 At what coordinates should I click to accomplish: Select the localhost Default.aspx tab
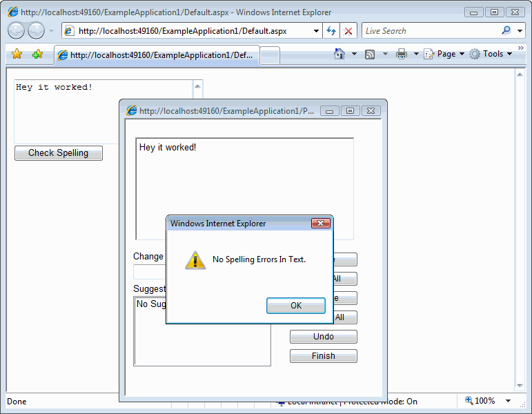pyautogui.click(x=157, y=55)
